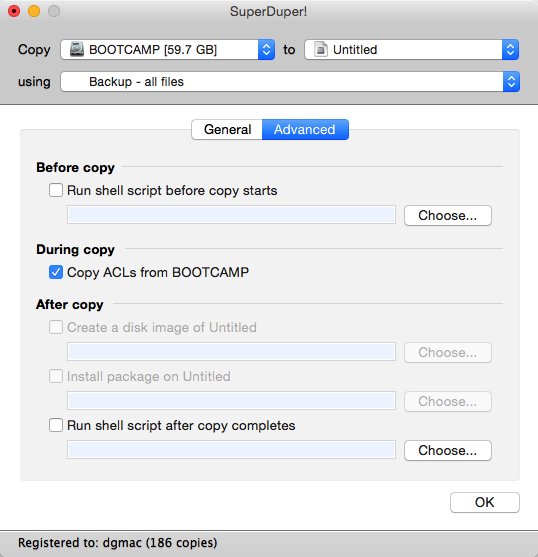
Task: Click the disabled Choose button for disk image
Action: [447, 352]
